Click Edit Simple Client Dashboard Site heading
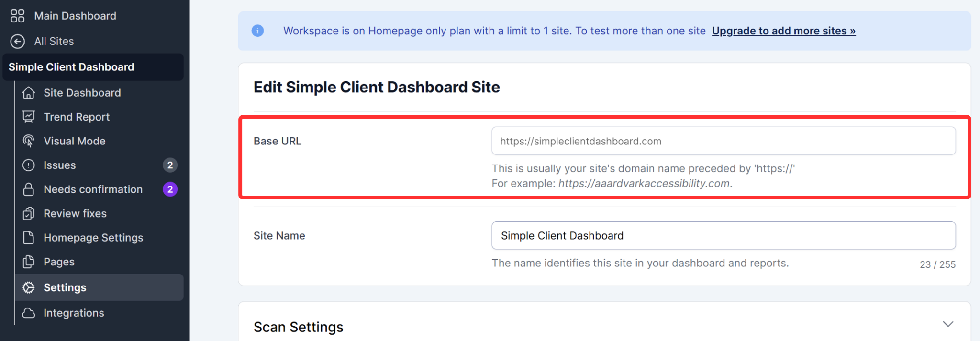 (x=377, y=87)
